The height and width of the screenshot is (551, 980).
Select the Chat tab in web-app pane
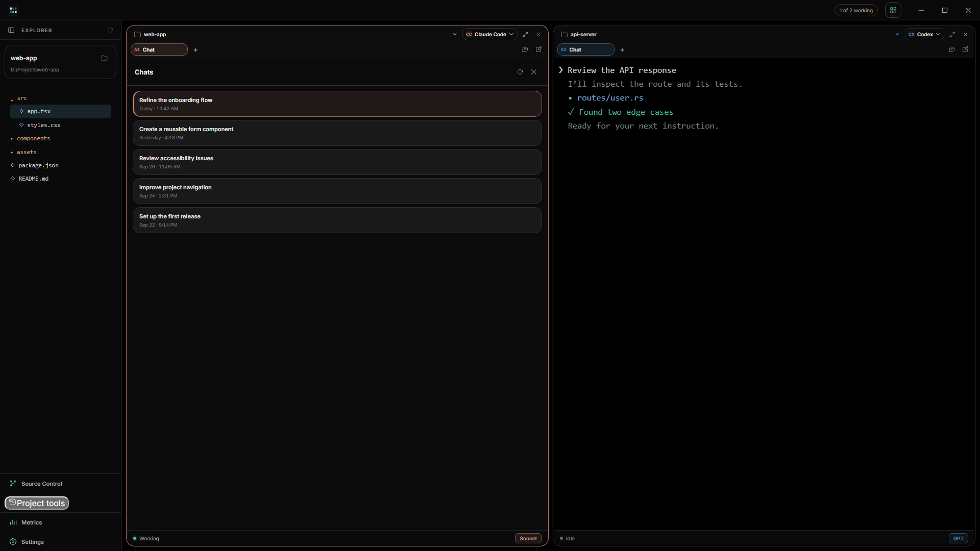(159, 49)
